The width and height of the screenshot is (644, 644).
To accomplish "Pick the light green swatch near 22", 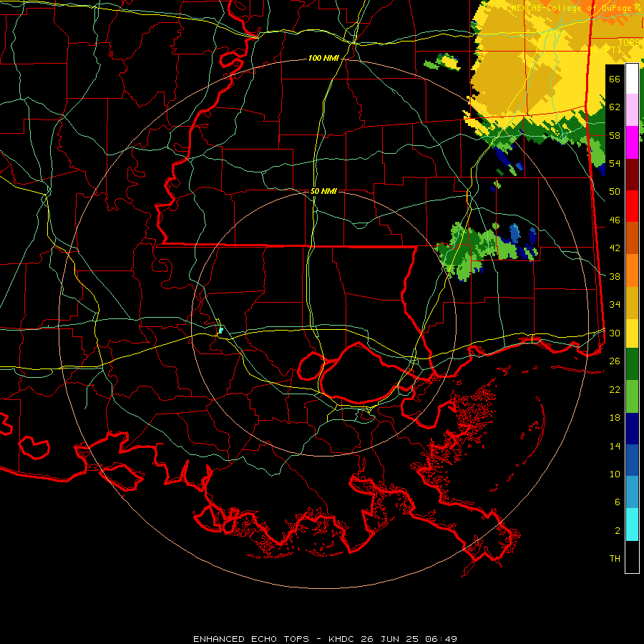I will click(632, 396).
